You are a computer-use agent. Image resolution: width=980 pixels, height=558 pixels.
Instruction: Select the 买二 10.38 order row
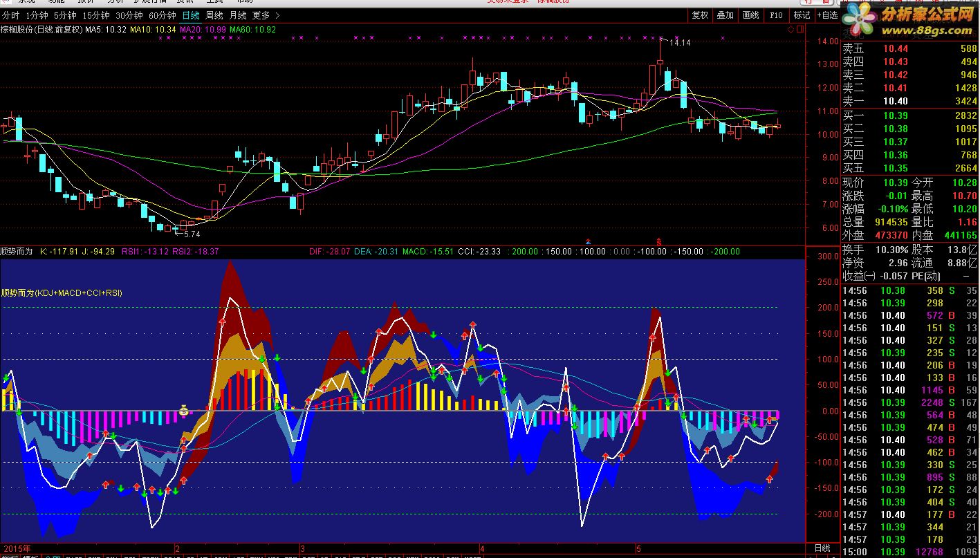pyautogui.click(x=910, y=129)
